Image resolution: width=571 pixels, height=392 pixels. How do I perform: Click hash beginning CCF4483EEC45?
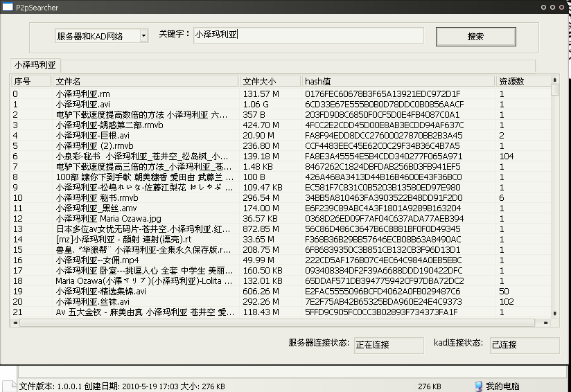[x=383, y=146]
